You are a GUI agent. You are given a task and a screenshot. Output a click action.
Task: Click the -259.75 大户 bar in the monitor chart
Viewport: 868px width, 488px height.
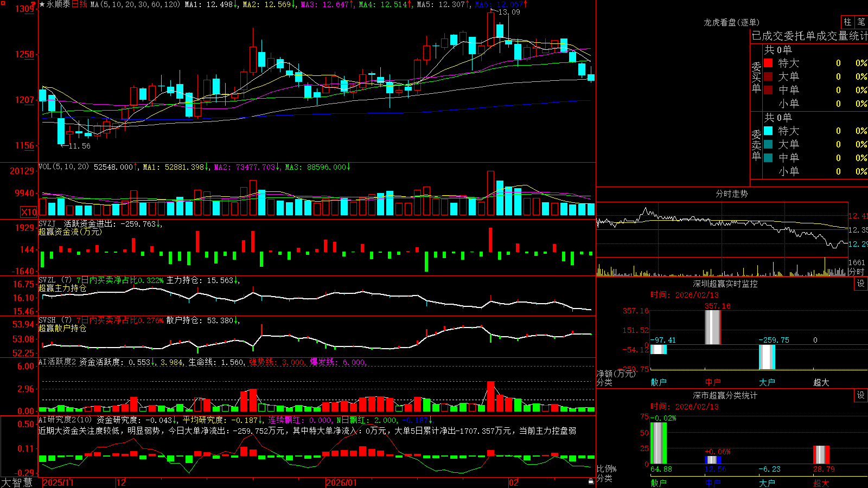click(767, 357)
